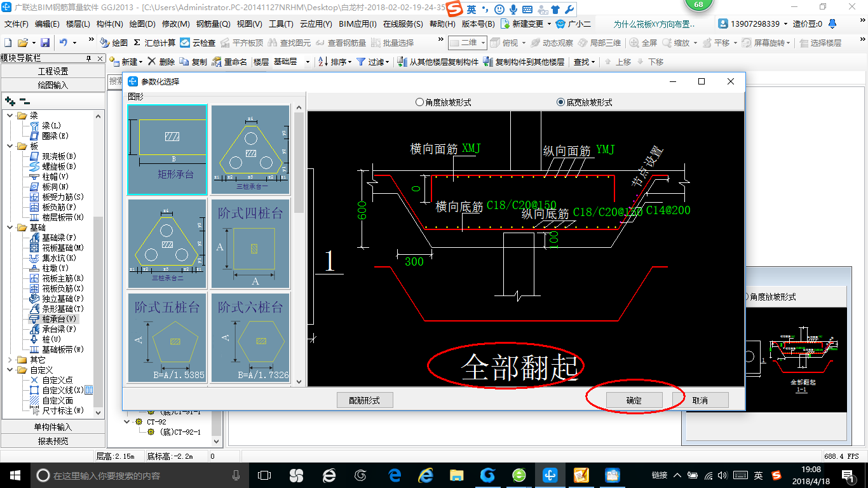
Task: Click 汇总计算 sigma icon
Action: pyautogui.click(x=154, y=43)
